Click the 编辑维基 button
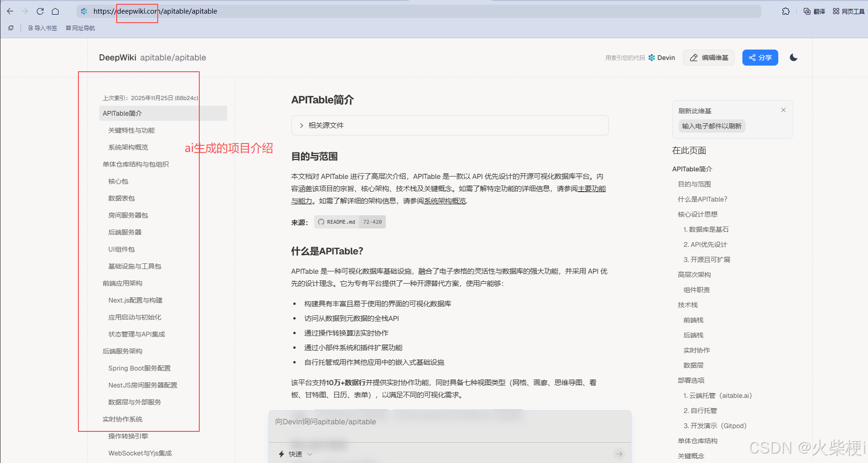868x463 pixels. click(x=708, y=58)
